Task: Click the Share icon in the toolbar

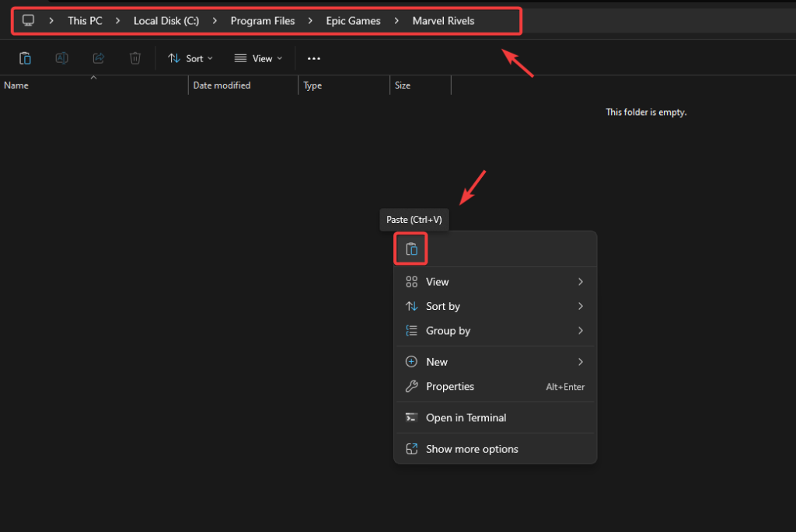Action: (x=99, y=58)
